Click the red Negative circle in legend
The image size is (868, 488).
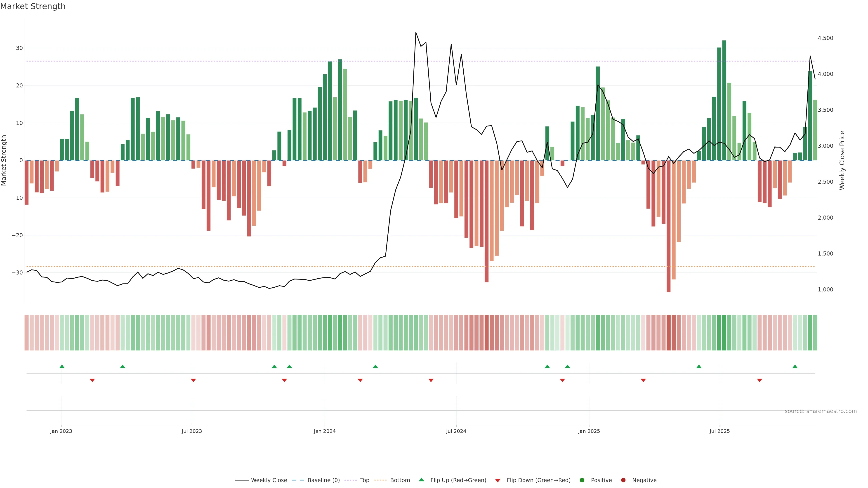tap(623, 480)
